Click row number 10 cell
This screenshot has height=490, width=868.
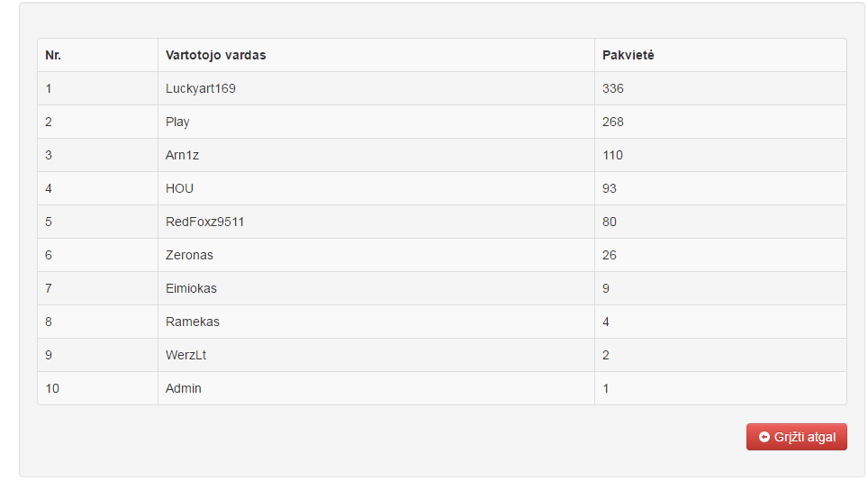pos(98,388)
